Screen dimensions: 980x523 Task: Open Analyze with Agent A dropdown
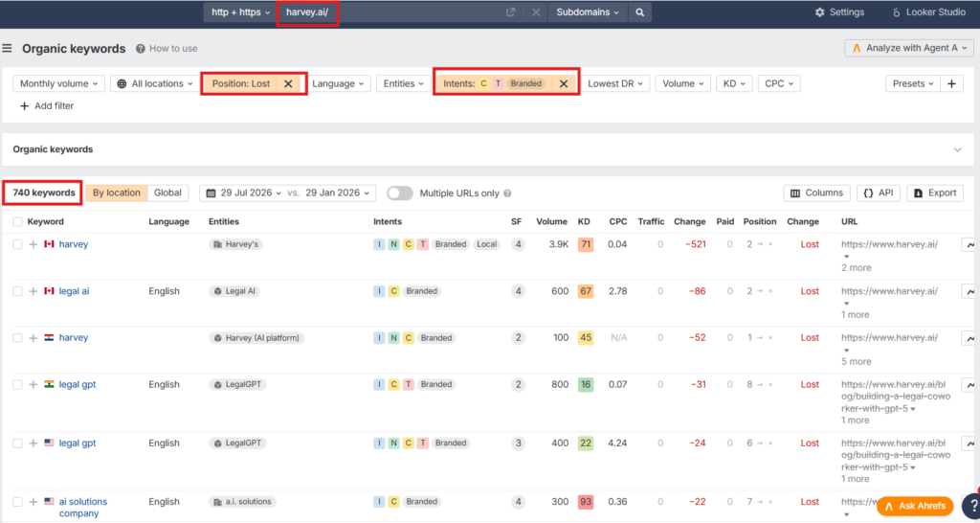click(x=909, y=48)
